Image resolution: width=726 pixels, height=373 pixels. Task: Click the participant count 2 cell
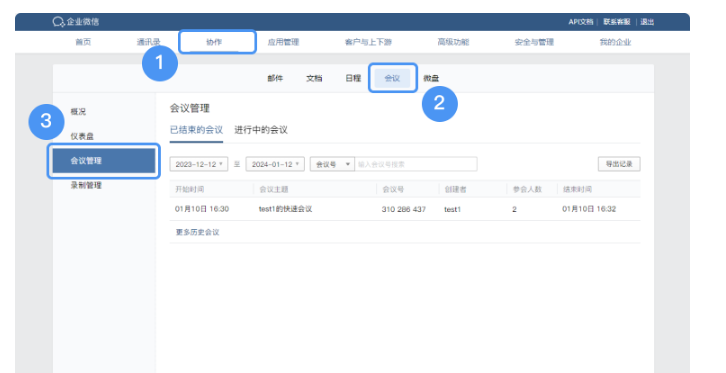click(x=514, y=209)
